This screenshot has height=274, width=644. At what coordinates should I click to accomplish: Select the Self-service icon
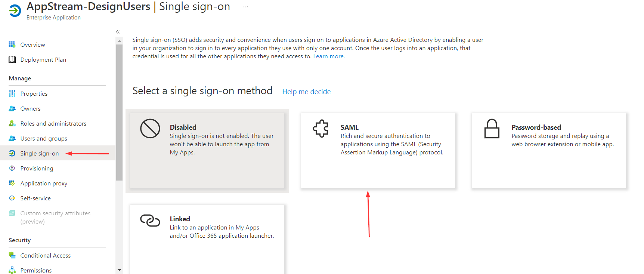coord(12,198)
